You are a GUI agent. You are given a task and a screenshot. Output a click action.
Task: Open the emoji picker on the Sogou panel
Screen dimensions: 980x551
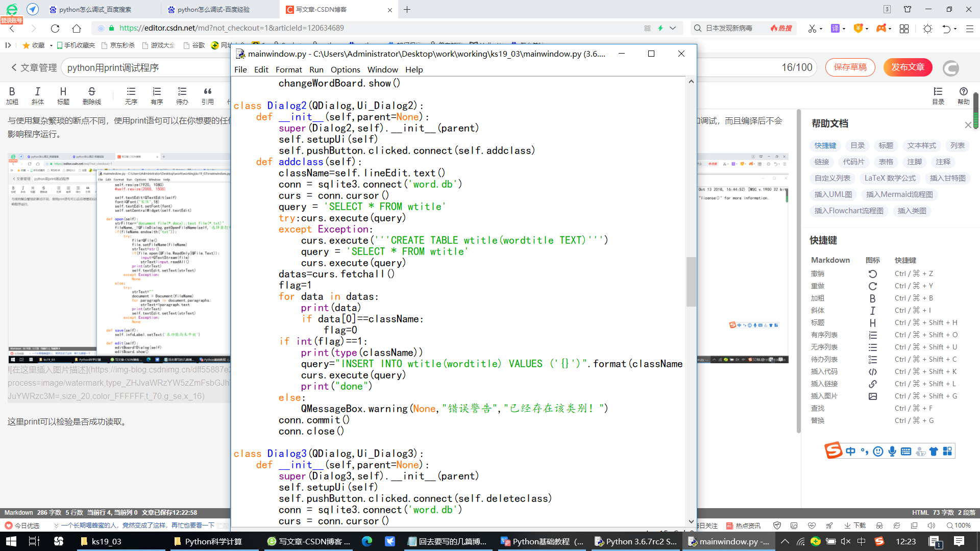pos(877,451)
